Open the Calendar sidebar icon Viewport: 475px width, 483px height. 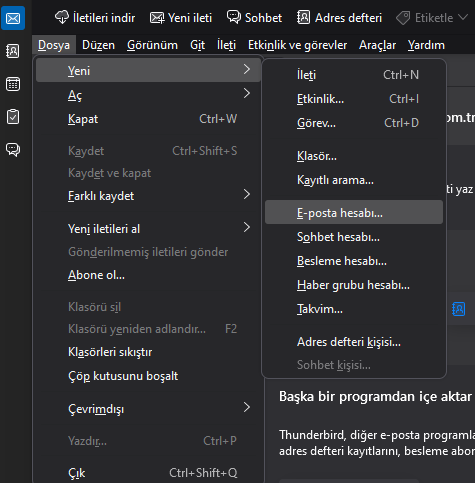[13, 84]
